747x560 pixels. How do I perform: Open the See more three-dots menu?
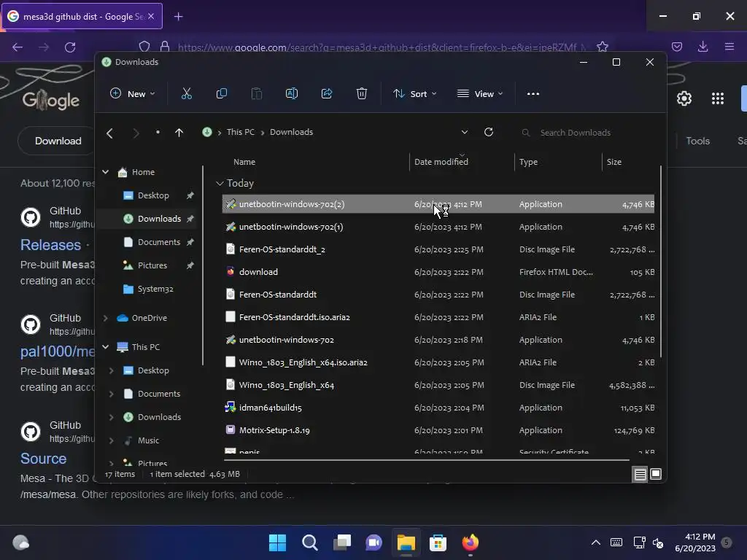click(533, 94)
